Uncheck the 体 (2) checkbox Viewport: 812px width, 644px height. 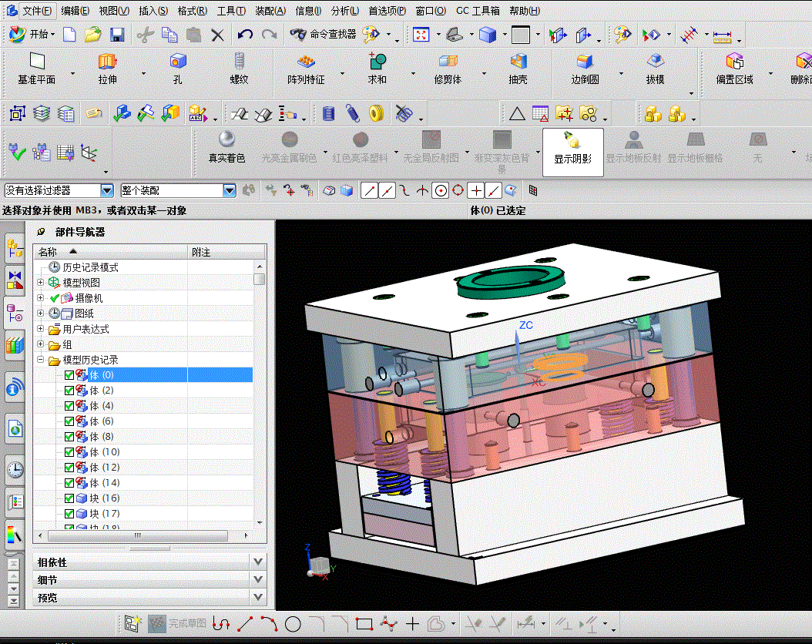click(x=69, y=391)
